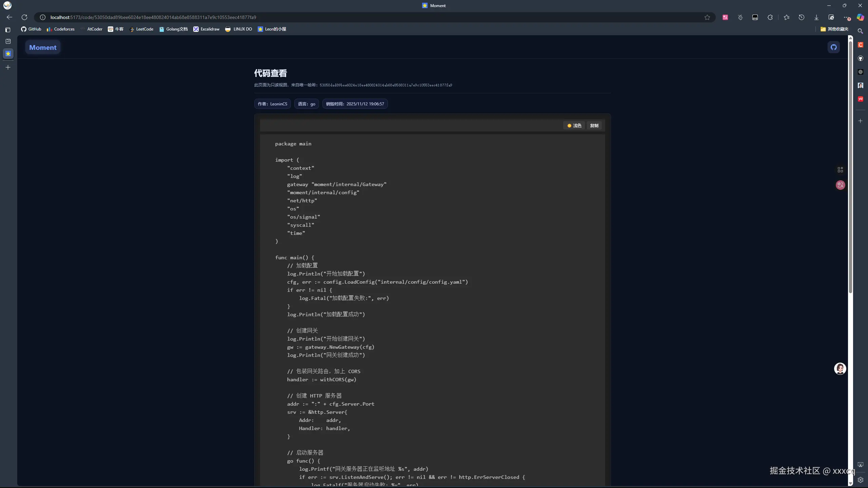Image resolution: width=868 pixels, height=488 pixels.
Task: Open the sidebar search magnifier icon
Action: pos(860,31)
